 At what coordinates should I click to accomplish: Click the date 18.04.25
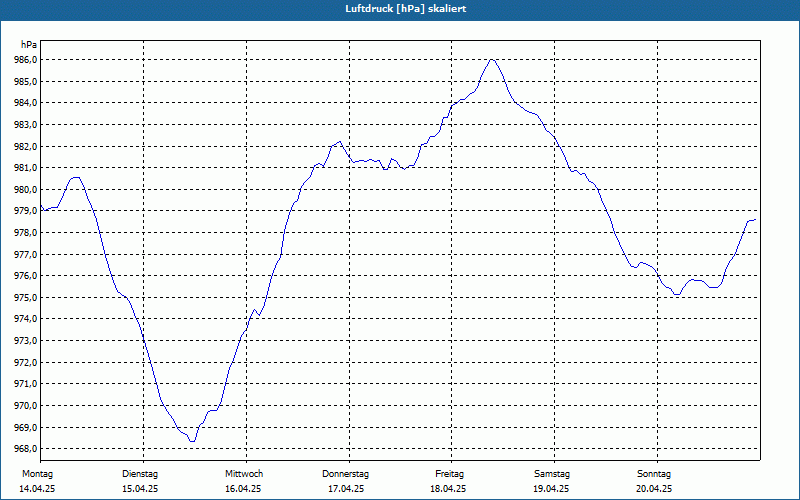[448, 489]
